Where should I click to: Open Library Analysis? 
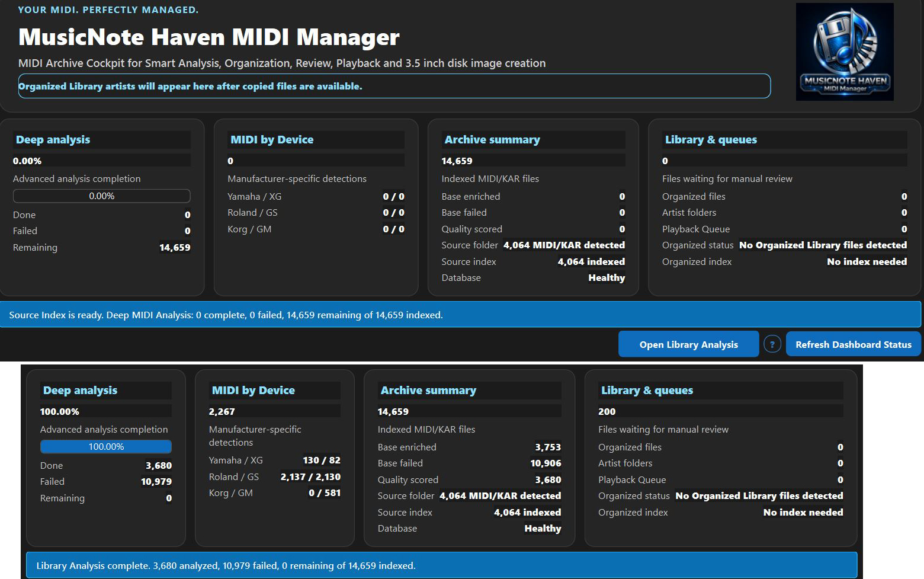(688, 344)
